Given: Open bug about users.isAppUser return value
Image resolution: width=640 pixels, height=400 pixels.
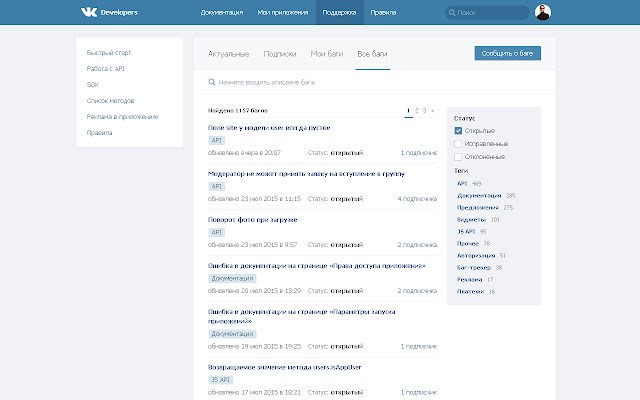Looking at the screenshot, I should point(284,367).
